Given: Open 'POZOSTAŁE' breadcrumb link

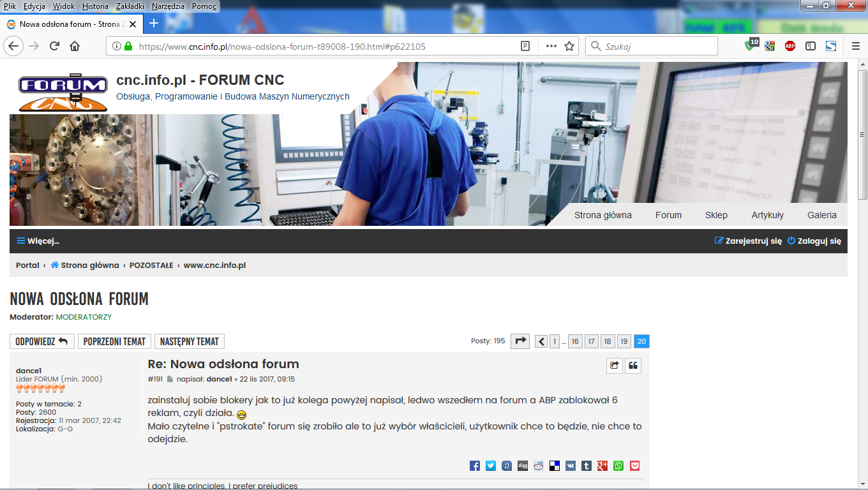Looking at the screenshot, I should [x=151, y=265].
